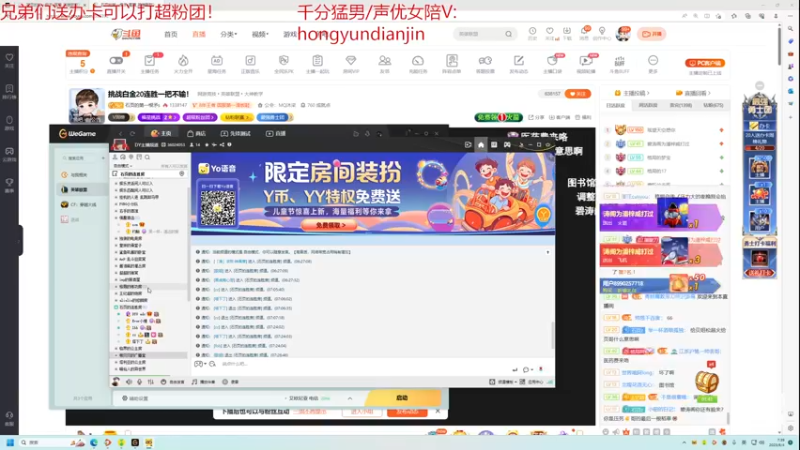Open the WeGame 主页 home tab
800x450 pixels.
click(161, 134)
